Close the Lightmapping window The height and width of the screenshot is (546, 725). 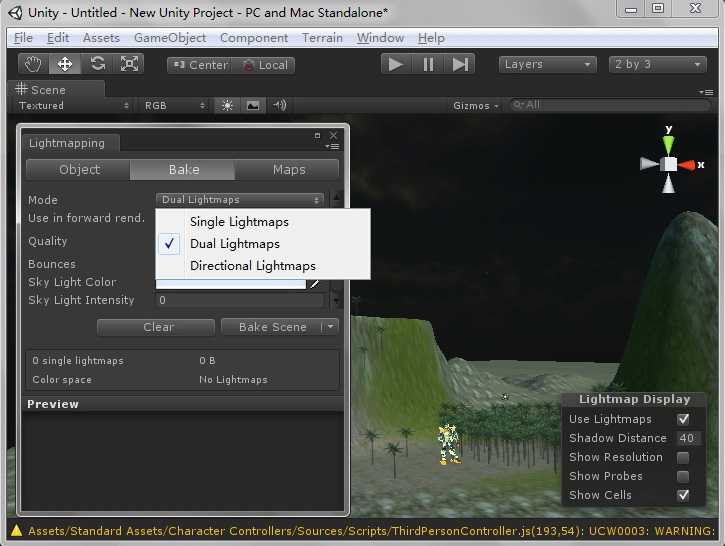(x=333, y=135)
